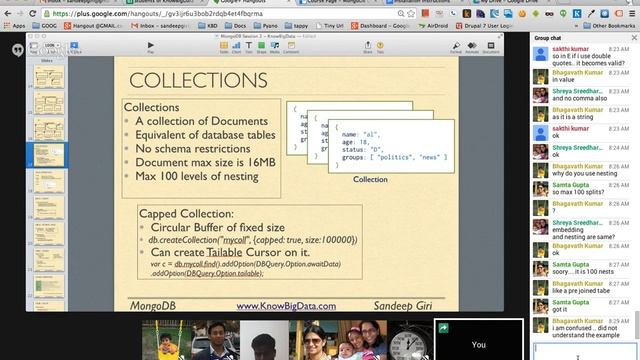This screenshot has width=640, height=360.
Task: Open the Keynote View menu button
Action: click(x=33, y=47)
